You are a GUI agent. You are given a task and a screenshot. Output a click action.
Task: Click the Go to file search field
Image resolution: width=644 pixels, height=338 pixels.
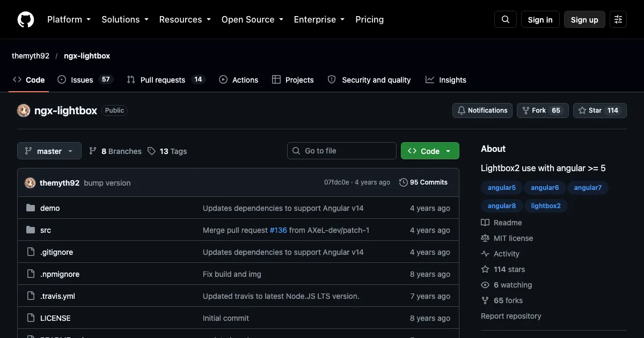click(342, 151)
